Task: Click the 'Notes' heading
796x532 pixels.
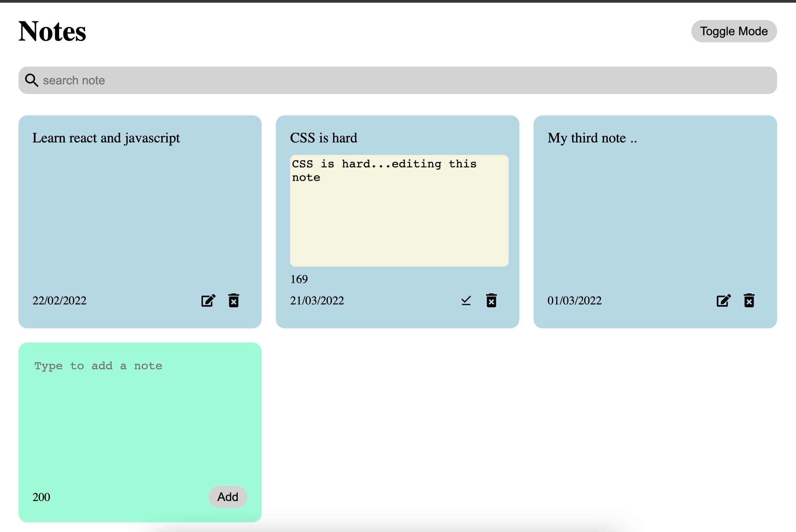Action: [52, 31]
